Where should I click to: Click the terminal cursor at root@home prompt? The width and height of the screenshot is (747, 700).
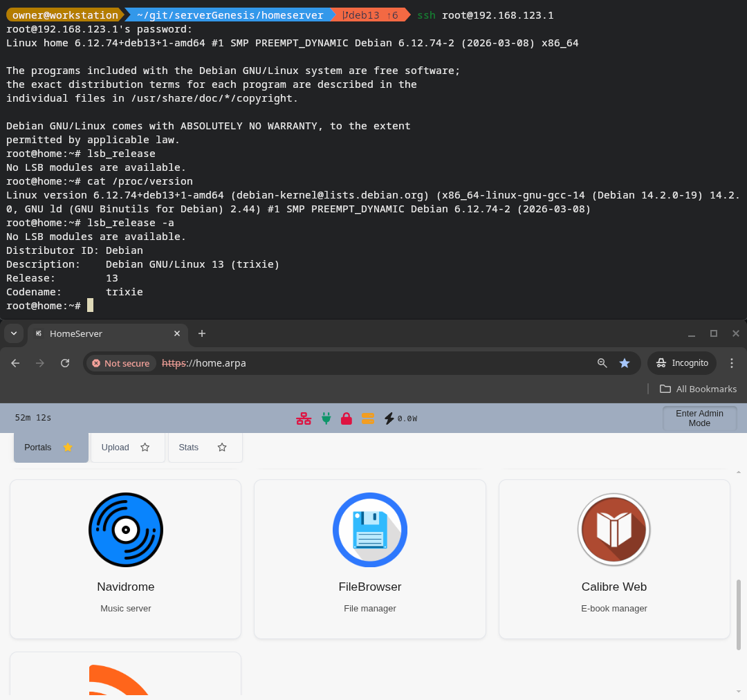[x=91, y=306]
